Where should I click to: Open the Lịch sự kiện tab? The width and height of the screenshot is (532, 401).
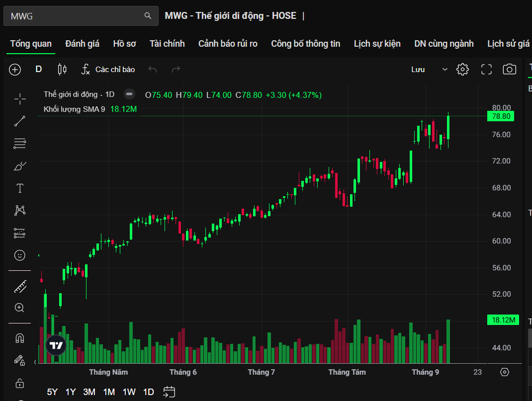(x=377, y=44)
